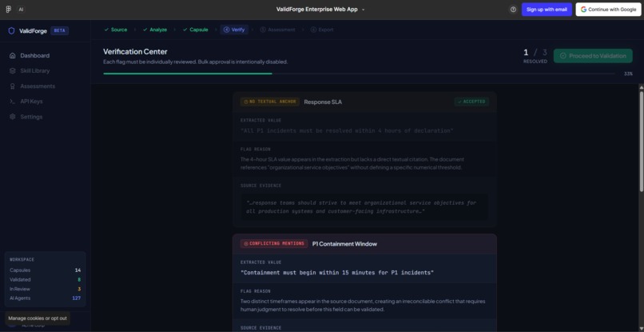
Task: Open the AI badge in top bar
Action: [x=21, y=9]
